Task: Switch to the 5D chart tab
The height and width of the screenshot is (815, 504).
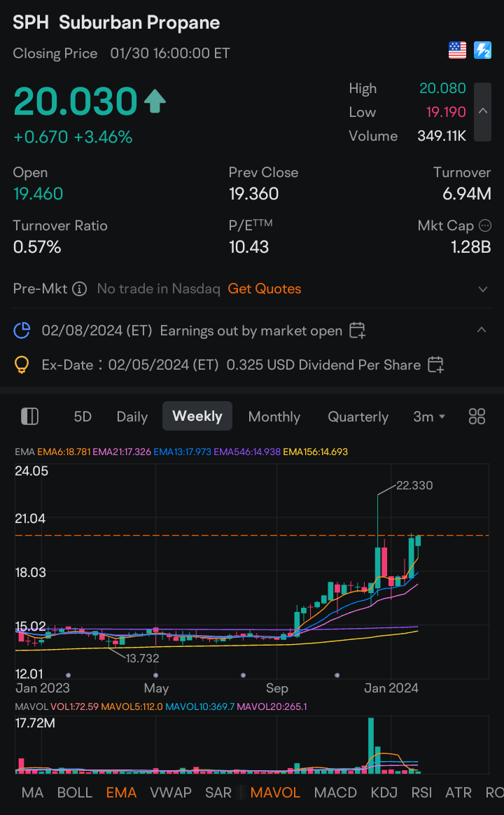Action: tap(83, 417)
